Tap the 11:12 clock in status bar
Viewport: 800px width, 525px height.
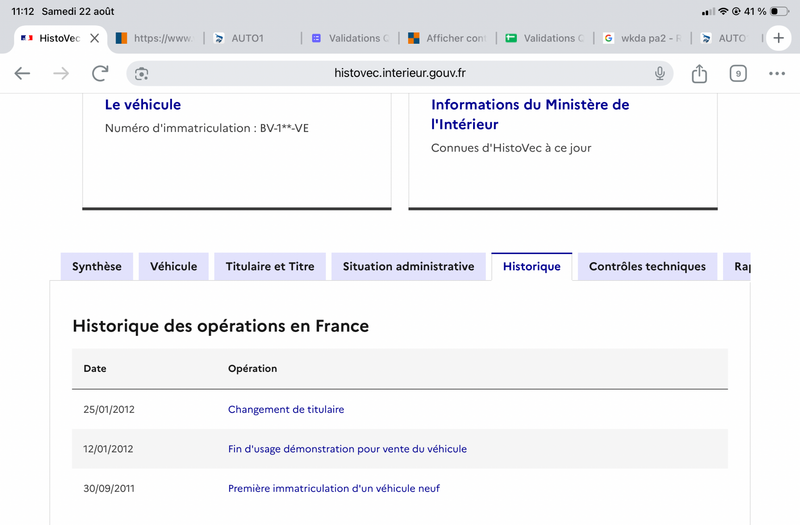(22, 11)
